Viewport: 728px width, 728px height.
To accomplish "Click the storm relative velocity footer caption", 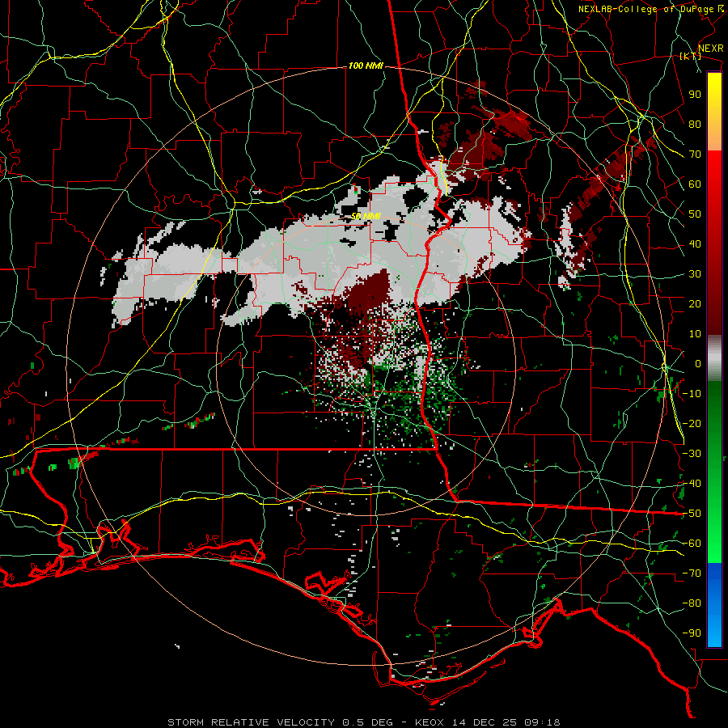I will tap(363, 722).
